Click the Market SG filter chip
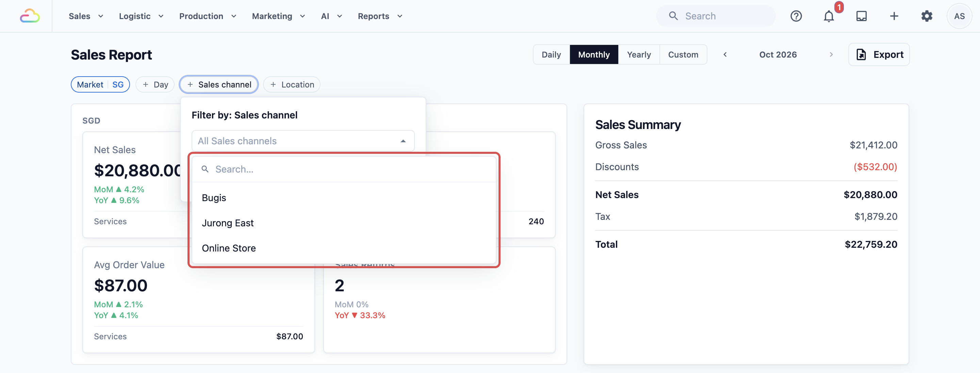Screen dimensions: 980x373 coord(100,84)
